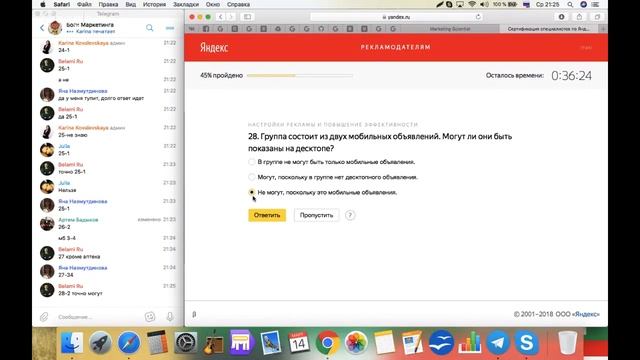
Task: Open the Окно menu
Action: pos(213,4)
